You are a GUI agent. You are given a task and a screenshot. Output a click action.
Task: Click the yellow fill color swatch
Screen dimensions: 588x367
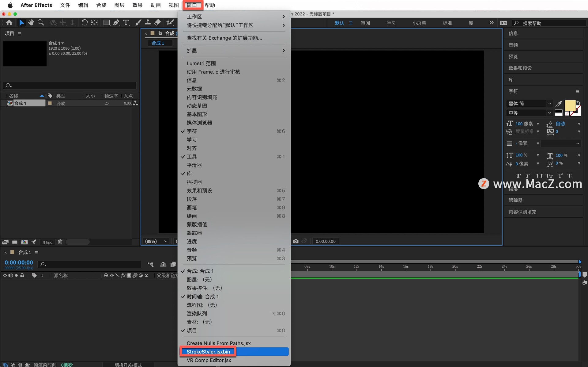coord(570,105)
